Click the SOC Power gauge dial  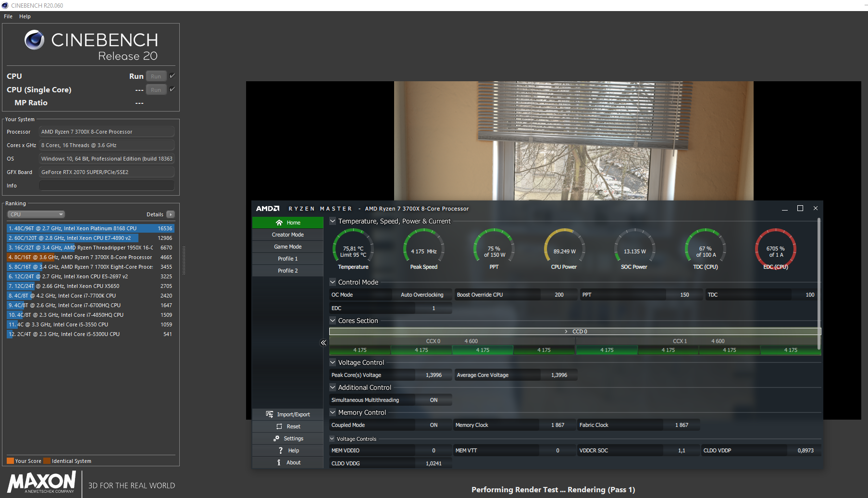click(635, 249)
